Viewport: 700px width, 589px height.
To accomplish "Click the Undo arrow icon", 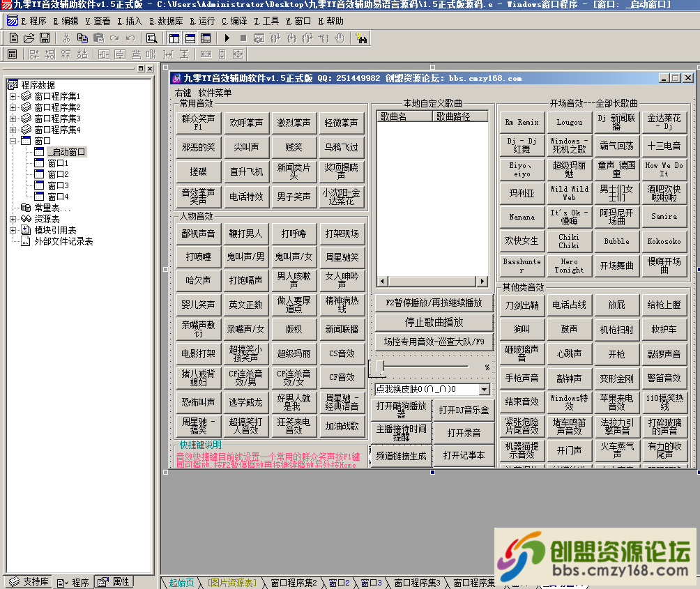I will coord(130,38).
